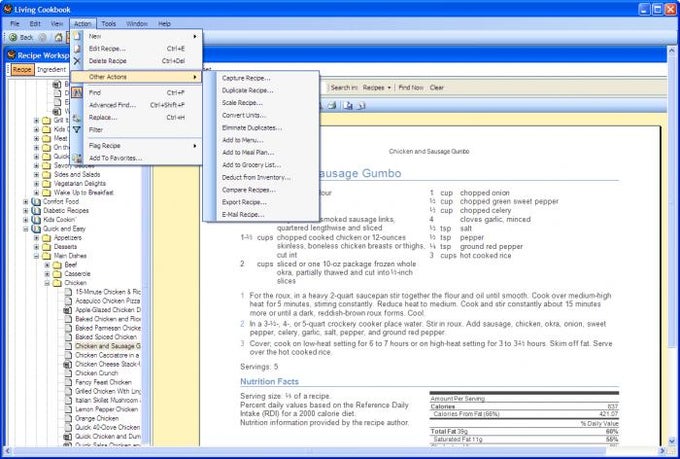Expand the Casserole folder
The height and width of the screenshot is (459, 680).
click(x=47, y=274)
